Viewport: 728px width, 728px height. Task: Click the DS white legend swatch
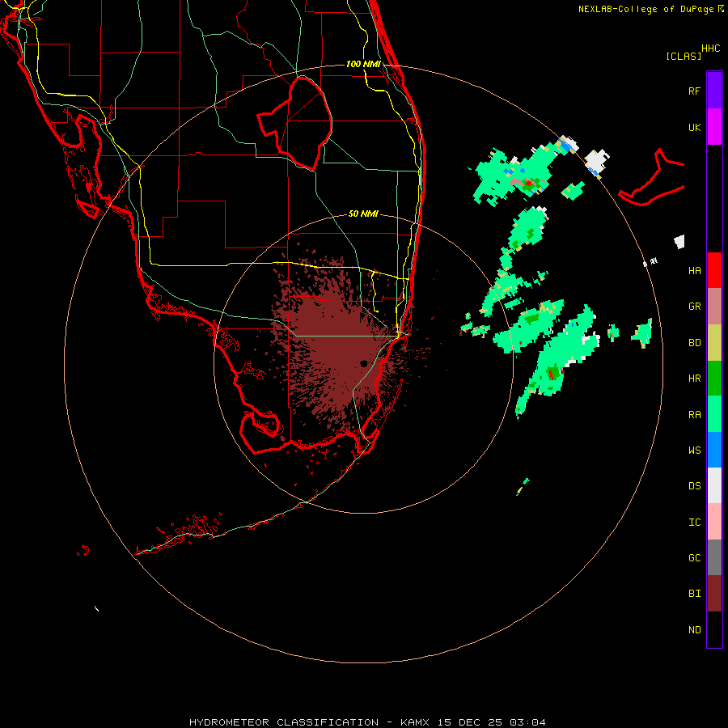[714, 485]
